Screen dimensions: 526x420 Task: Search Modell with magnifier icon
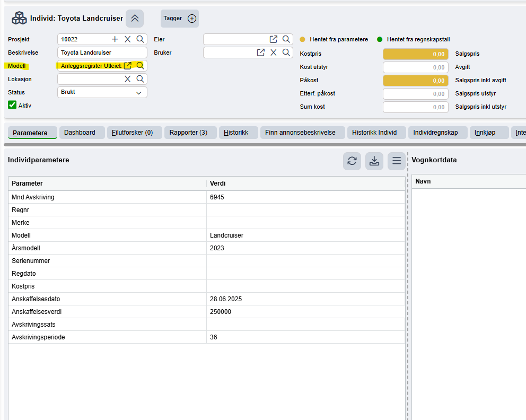click(x=140, y=66)
